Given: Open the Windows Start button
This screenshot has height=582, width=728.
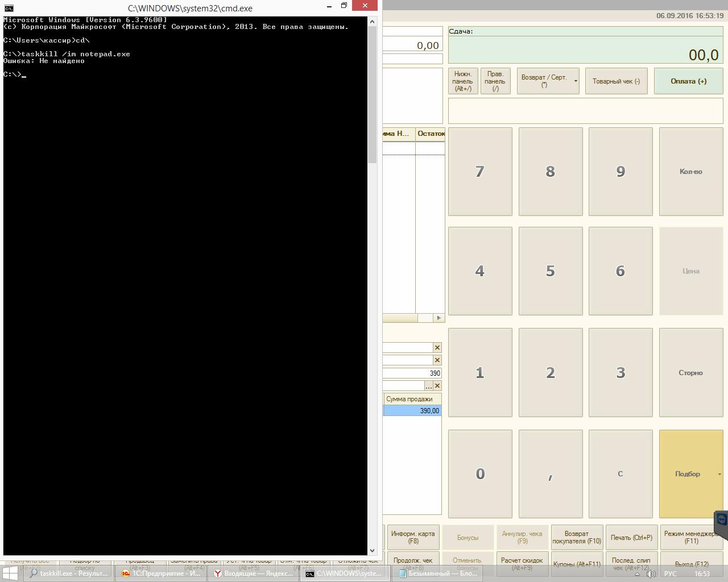Looking at the screenshot, I should point(10,573).
